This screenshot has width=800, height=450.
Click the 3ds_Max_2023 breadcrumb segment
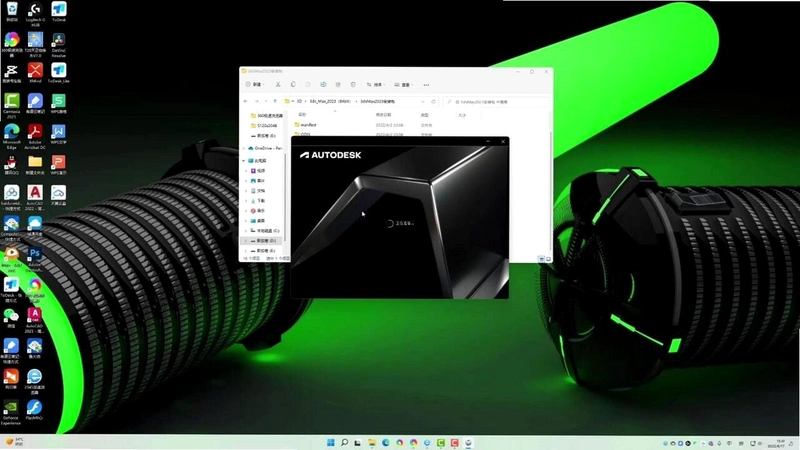pyautogui.click(x=330, y=102)
